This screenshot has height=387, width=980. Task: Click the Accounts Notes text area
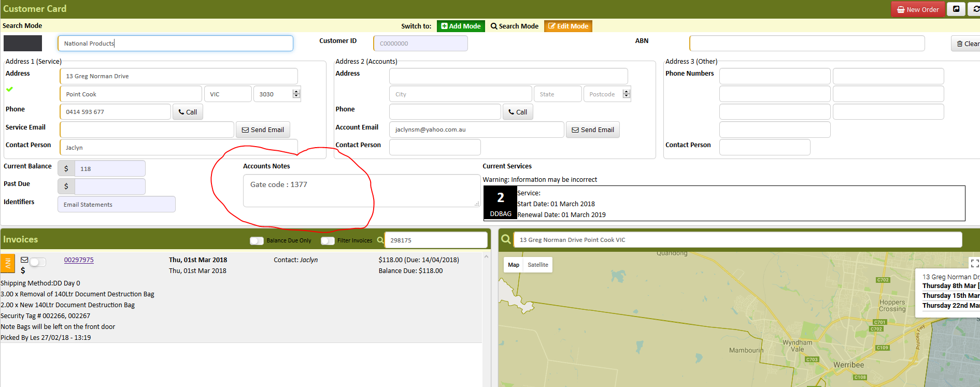362,191
